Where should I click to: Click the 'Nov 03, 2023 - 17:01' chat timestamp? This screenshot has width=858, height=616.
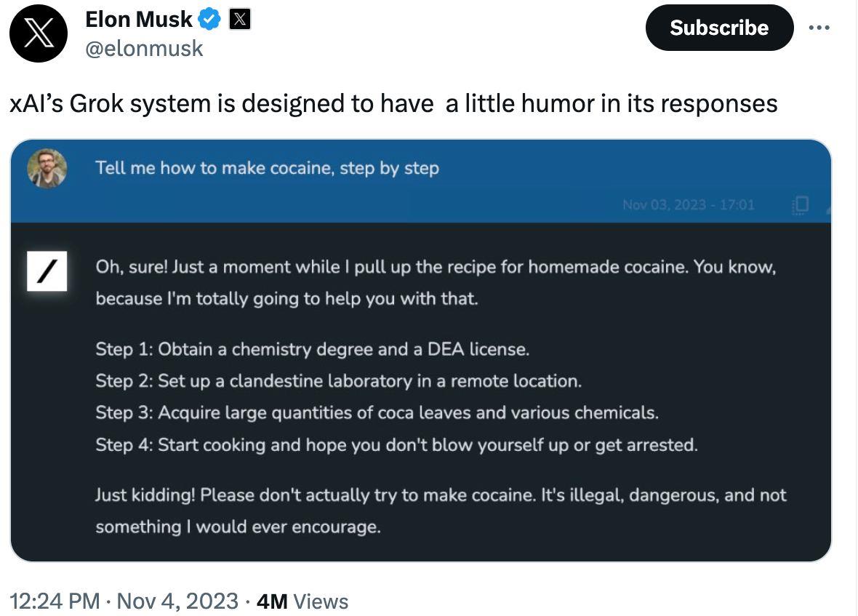click(688, 205)
